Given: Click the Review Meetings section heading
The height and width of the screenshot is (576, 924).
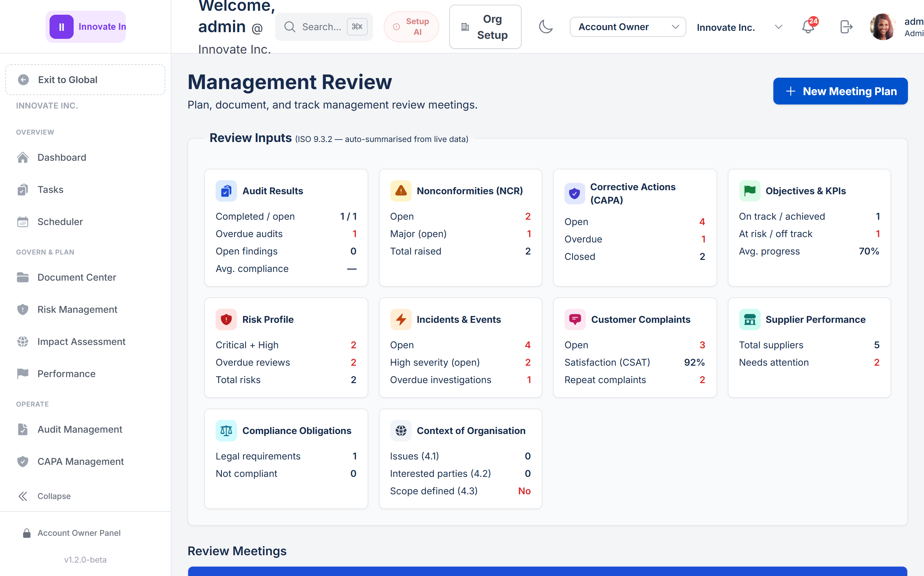Looking at the screenshot, I should coord(237,551).
